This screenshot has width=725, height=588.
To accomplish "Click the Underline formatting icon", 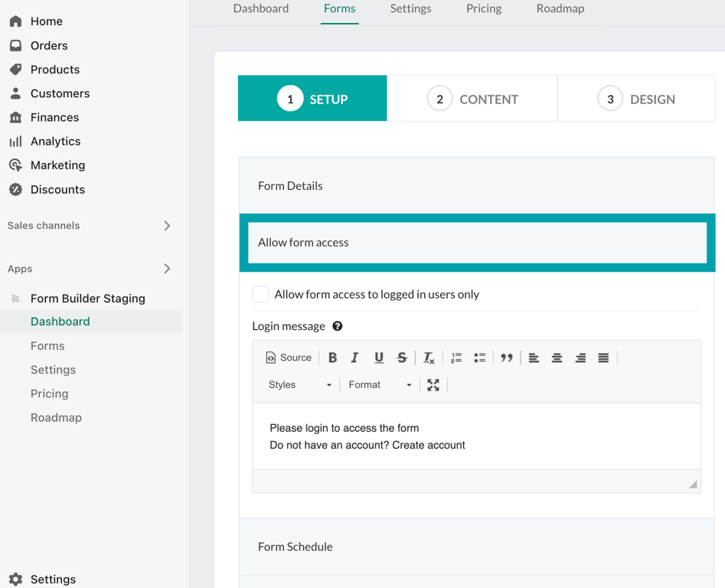I will [x=378, y=358].
